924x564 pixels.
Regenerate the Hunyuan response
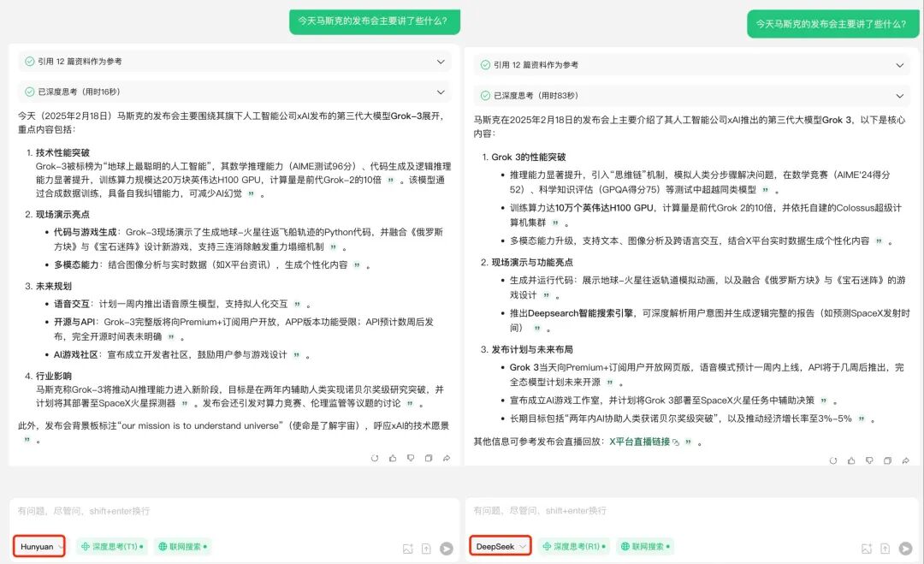click(x=374, y=458)
